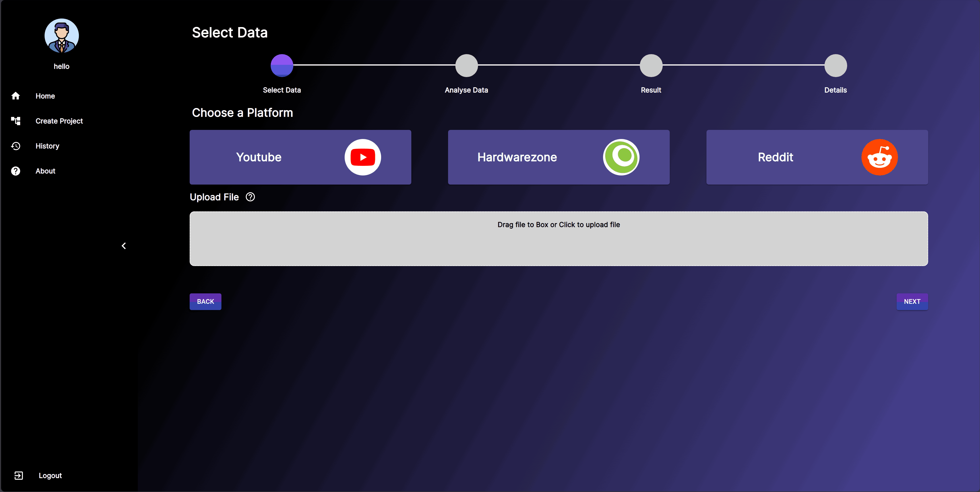Click the 'Upload File' label text
Viewport: 980px width, 492px height.
pyautogui.click(x=214, y=197)
